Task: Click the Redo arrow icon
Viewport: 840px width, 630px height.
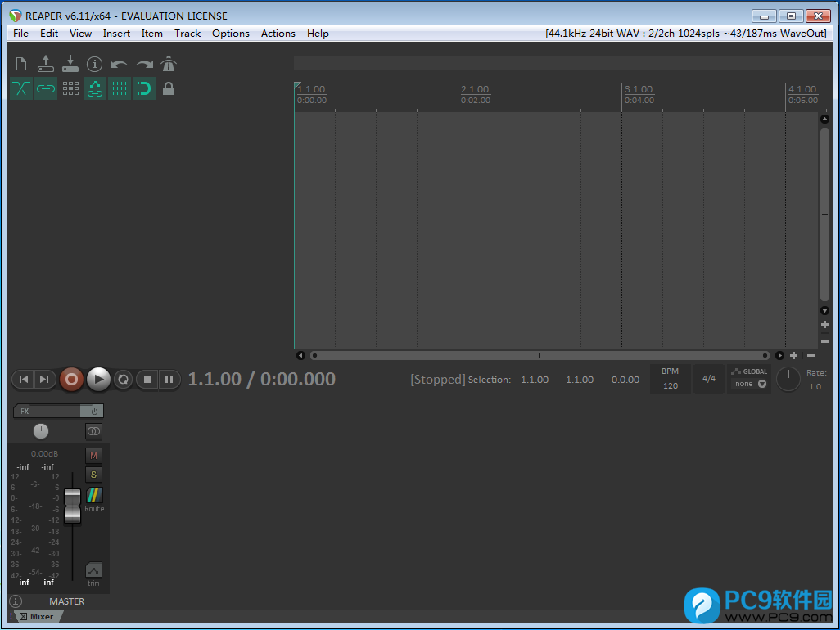Action: pos(144,65)
